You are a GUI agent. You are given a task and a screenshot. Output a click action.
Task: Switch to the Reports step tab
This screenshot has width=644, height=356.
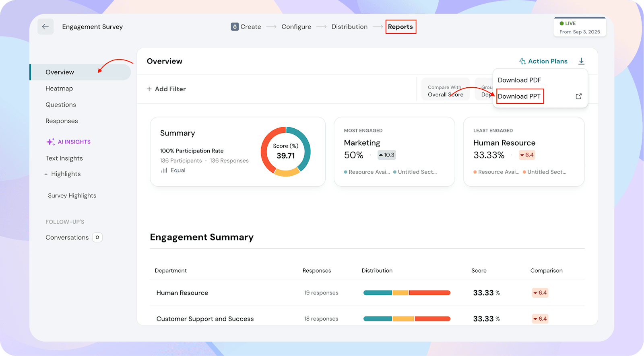pyautogui.click(x=400, y=27)
